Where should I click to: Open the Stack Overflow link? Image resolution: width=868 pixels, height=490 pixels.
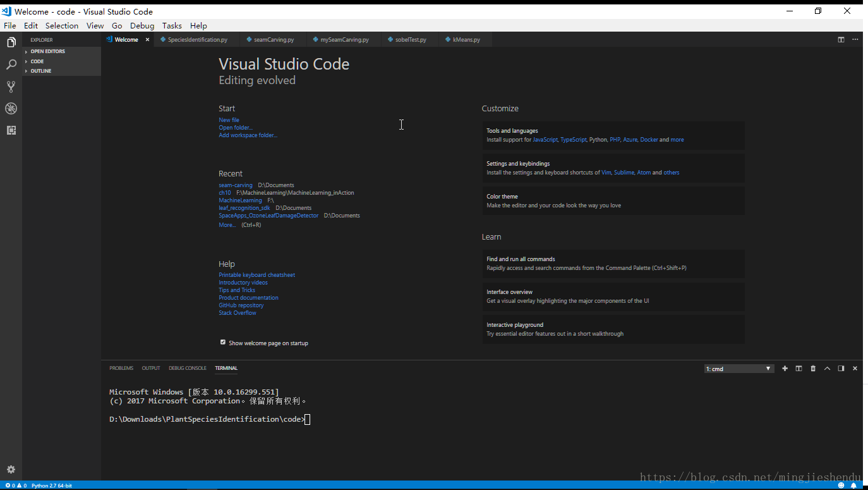coord(238,313)
